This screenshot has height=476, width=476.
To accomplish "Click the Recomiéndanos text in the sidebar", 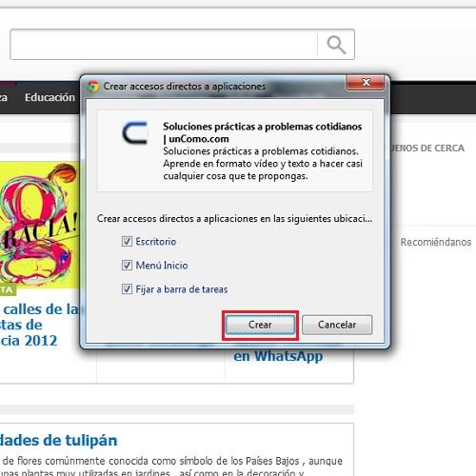I will [436, 242].
